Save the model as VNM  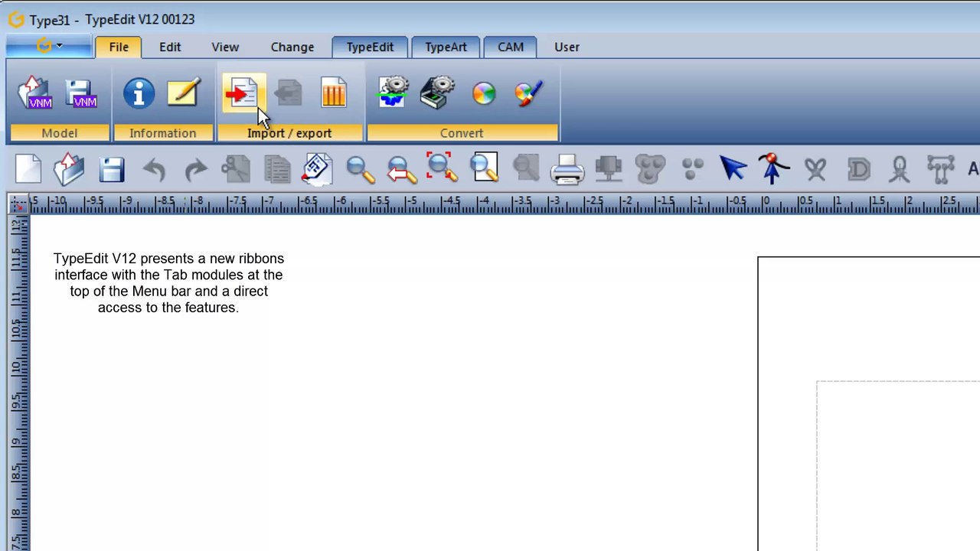[81, 93]
